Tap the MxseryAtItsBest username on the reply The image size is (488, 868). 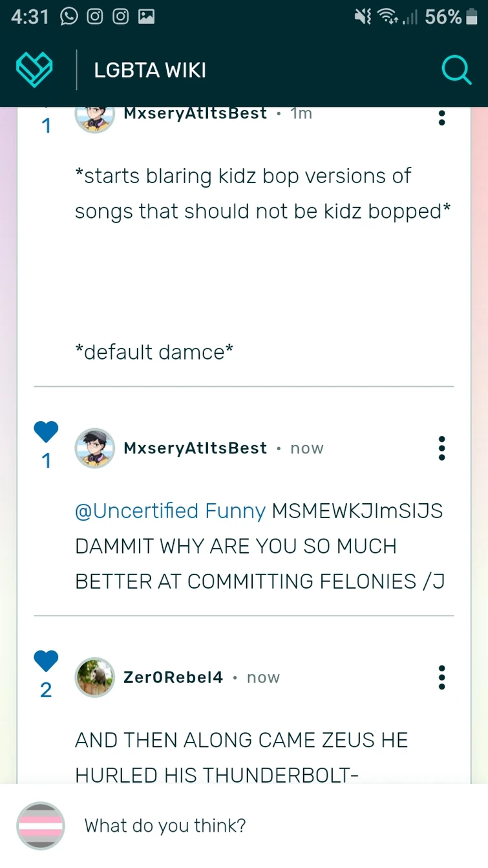194,448
